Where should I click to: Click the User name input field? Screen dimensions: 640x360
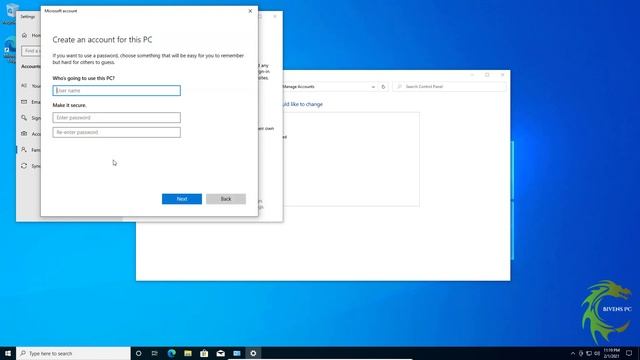tap(116, 91)
